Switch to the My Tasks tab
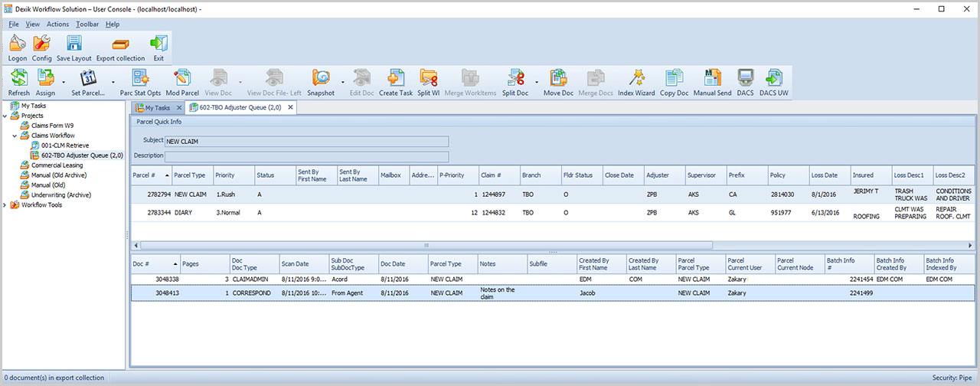The width and height of the screenshot is (980, 386). click(x=156, y=108)
